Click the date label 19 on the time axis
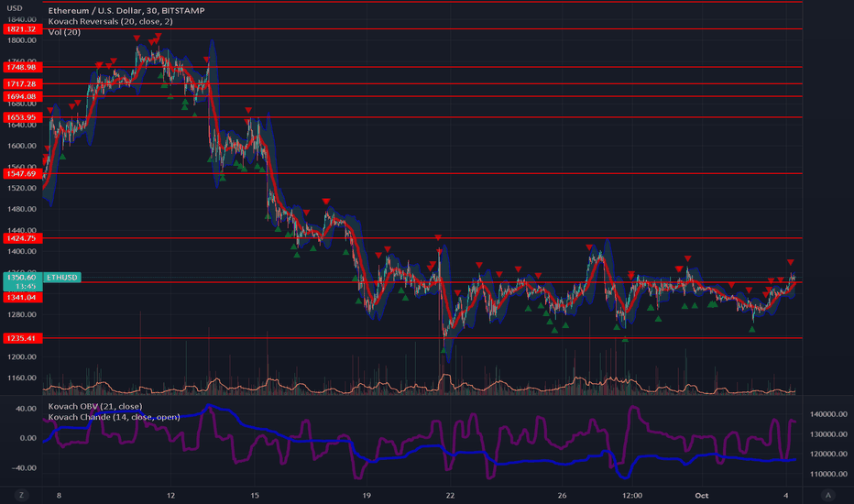The height and width of the screenshot is (504, 854). [367, 496]
